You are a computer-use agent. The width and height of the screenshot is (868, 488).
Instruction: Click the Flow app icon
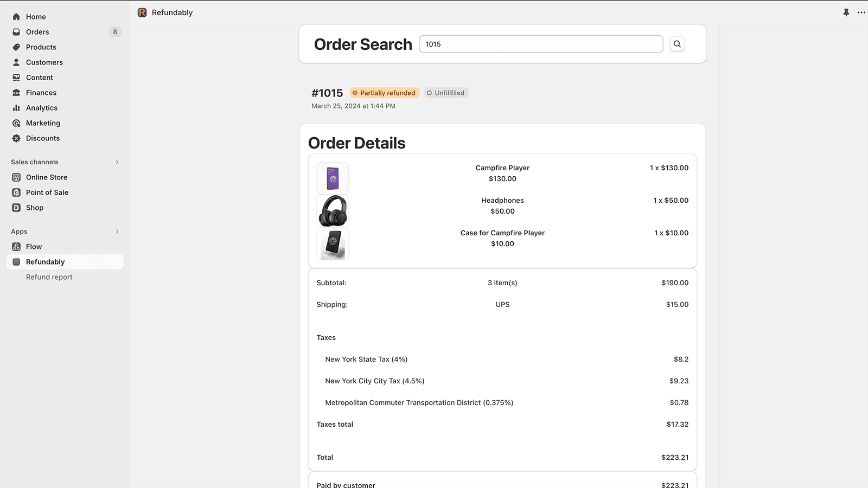[x=16, y=247]
